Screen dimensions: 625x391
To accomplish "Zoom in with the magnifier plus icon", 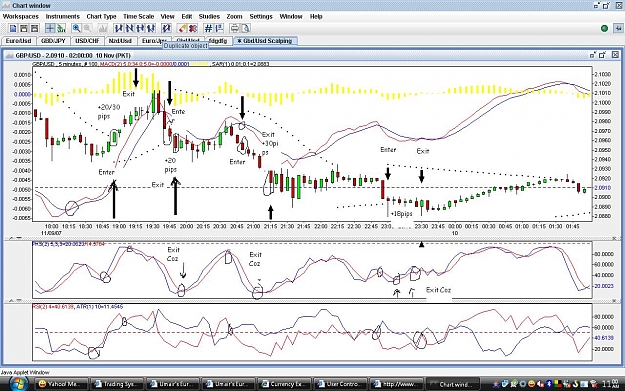I will [x=76, y=28].
